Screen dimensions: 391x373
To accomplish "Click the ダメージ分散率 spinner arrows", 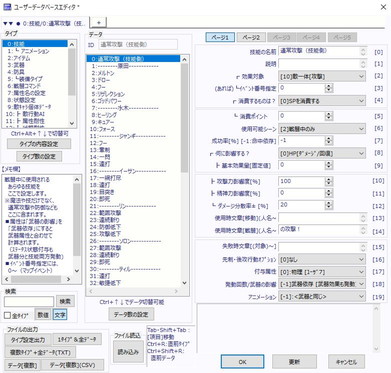I will (329, 205).
